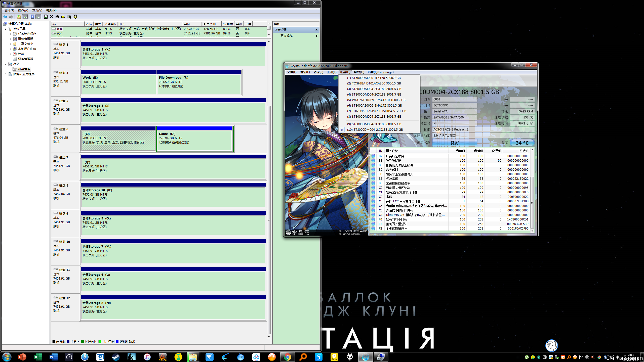Click the disk settings icon at toolbar end
644x362 pixels.
pyautogui.click(x=75, y=17)
